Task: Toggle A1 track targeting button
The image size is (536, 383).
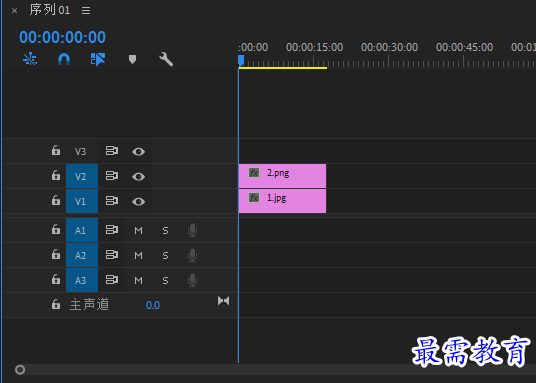Action: pos(82,230)
